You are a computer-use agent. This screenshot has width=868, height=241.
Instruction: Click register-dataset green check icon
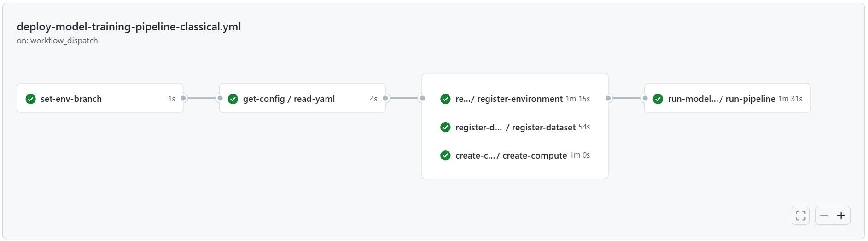tap(445, 127)
